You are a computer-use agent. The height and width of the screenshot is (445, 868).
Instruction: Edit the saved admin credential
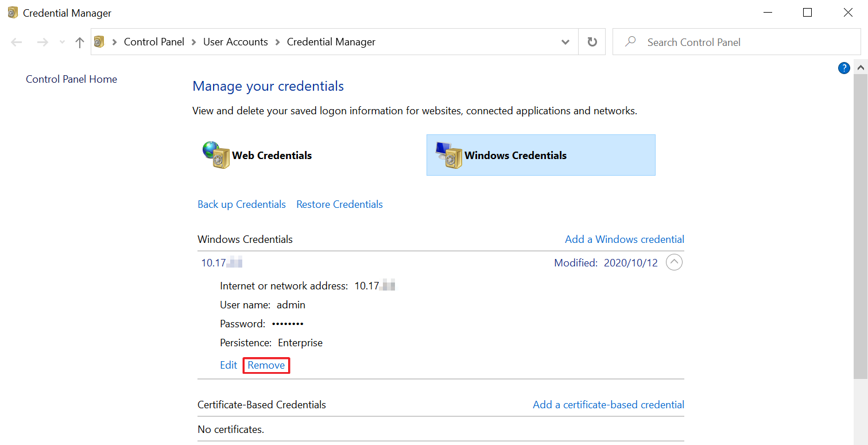228,365
